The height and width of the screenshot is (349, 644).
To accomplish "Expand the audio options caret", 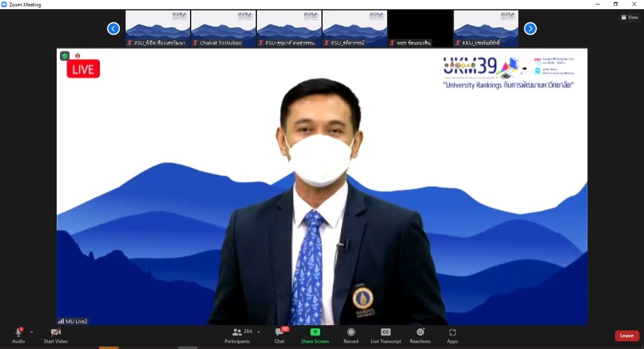I will 31,332.
